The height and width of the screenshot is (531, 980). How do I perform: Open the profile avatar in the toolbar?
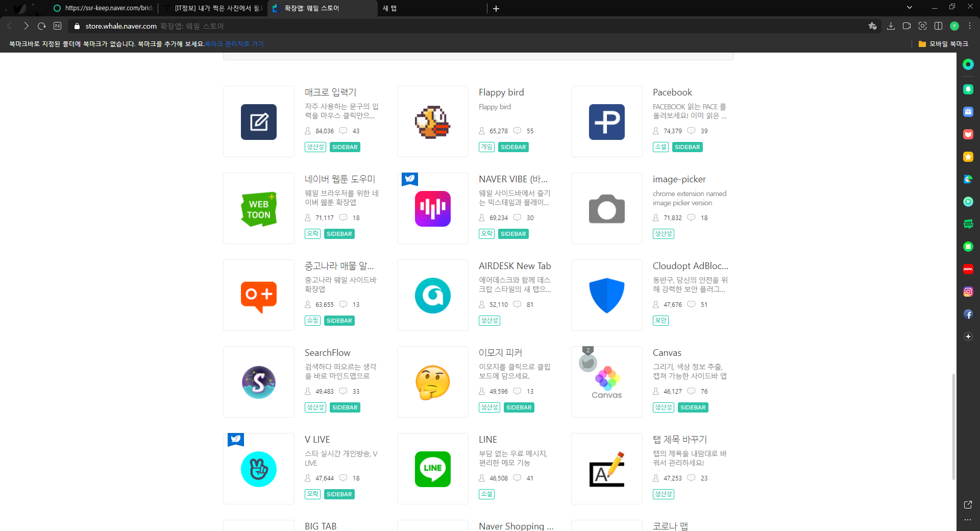pos(954,26)
